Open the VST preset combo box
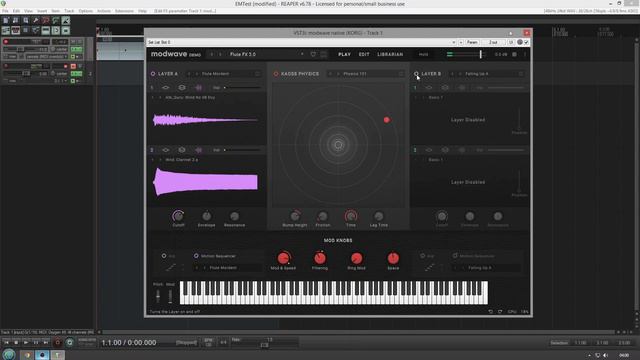Image resolution: width=640 pixels, height=360 pixels. (301, 42)
